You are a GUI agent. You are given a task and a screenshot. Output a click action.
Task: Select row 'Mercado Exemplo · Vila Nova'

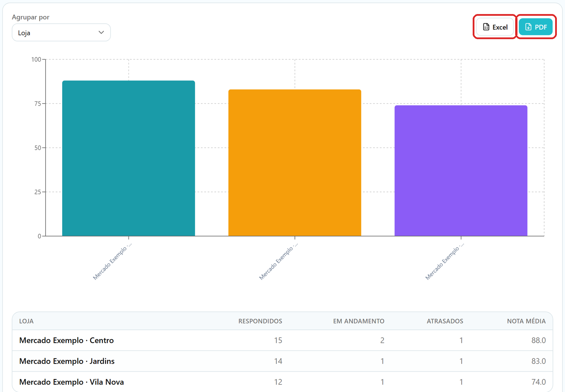click(x=282, y=382)
